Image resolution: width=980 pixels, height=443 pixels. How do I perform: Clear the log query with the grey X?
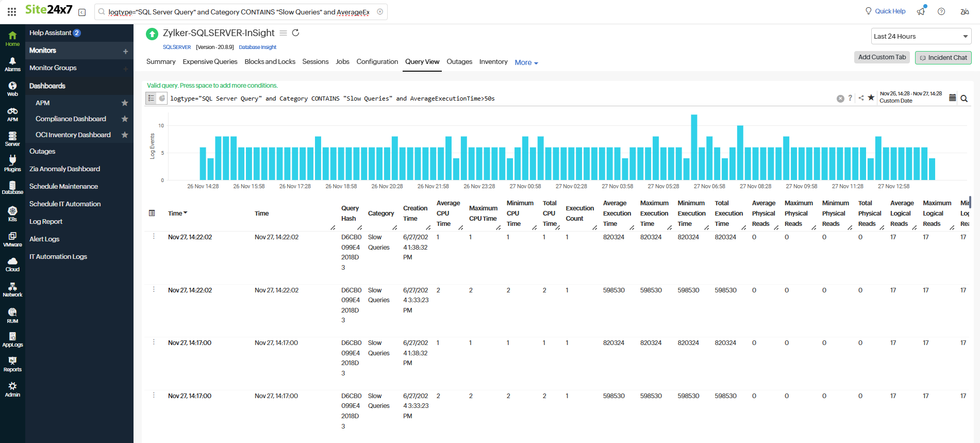pyautogui.click(x=840, y=99)
